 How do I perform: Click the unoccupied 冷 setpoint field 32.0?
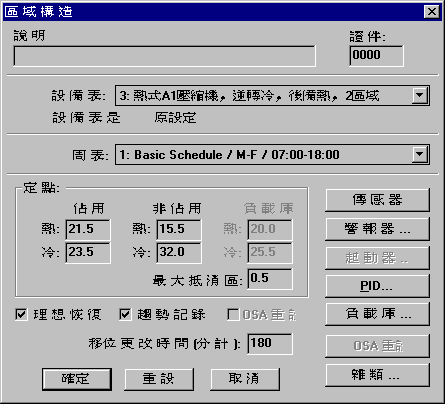click(179, 253)
